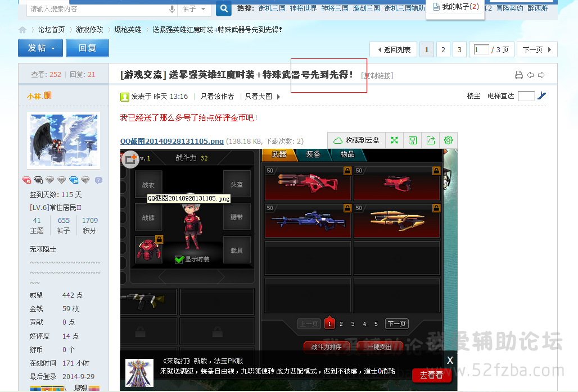This screenshot has height=392, width=578.
Task: Click the 头盔 helmet slot
Action: click(x=237, y=184)
